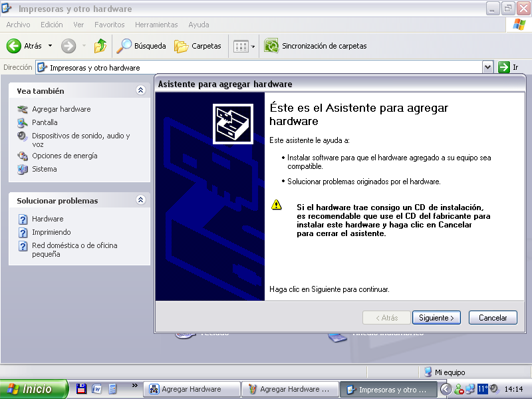Open Pantalla display settings link

coord(45,122)
